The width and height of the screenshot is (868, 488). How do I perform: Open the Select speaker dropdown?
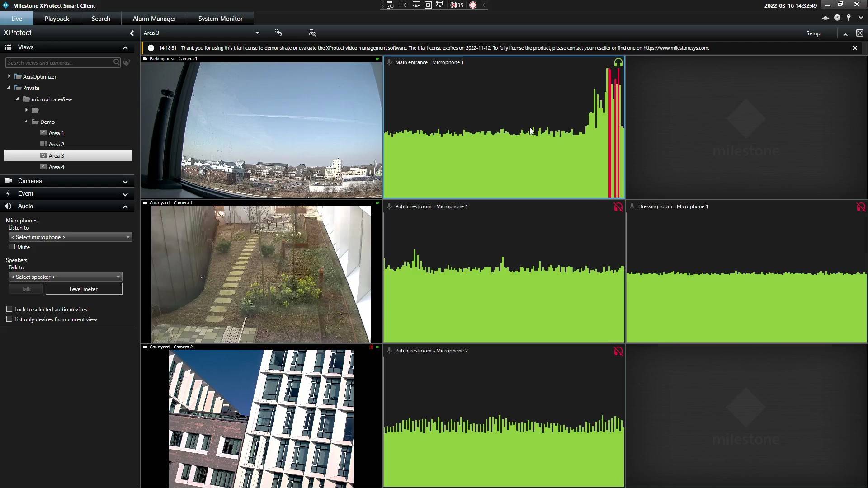66,277
